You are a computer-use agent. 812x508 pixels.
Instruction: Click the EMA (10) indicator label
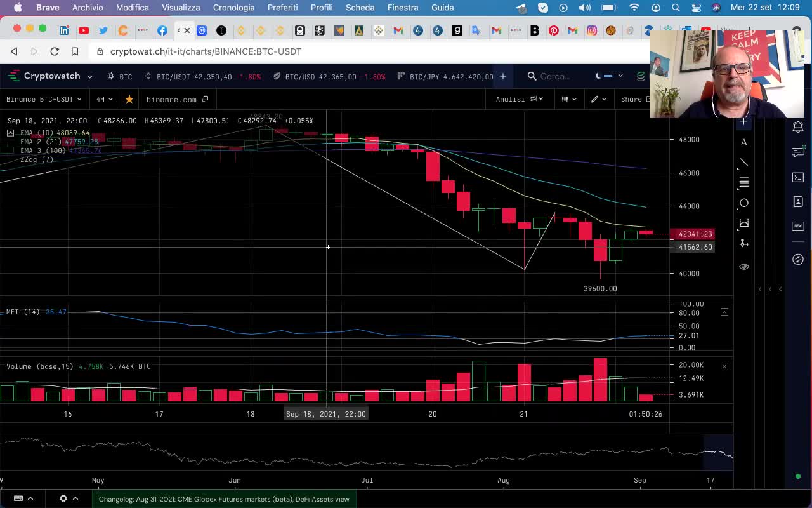(x=37, y=133)
